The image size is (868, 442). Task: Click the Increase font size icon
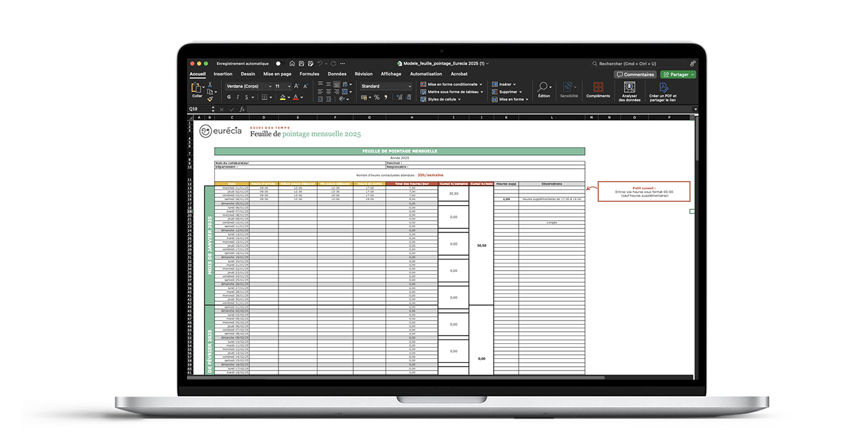[296, 86]
